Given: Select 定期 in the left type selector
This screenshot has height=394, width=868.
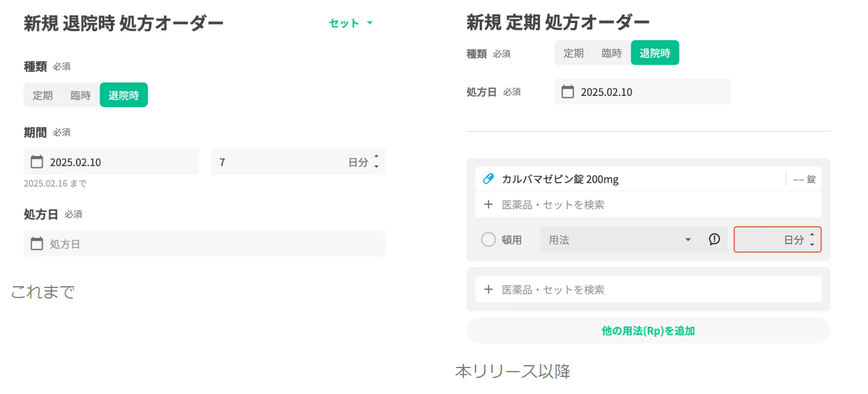Looking at the screenshot, I should 42,95.
